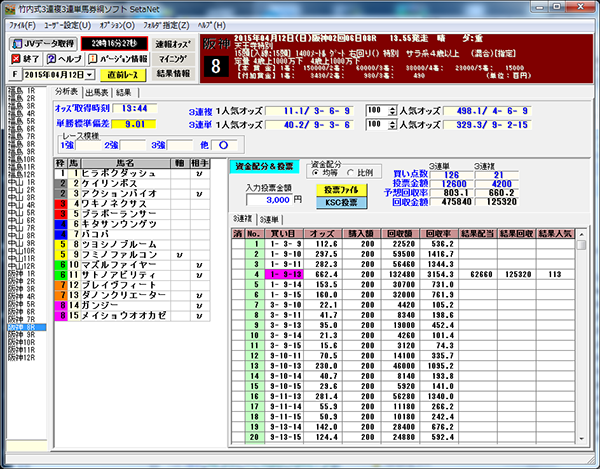Toggle 相手 mark for サトノアビリティ
Screen dimensions: 600x469
(x=200, y=275)
